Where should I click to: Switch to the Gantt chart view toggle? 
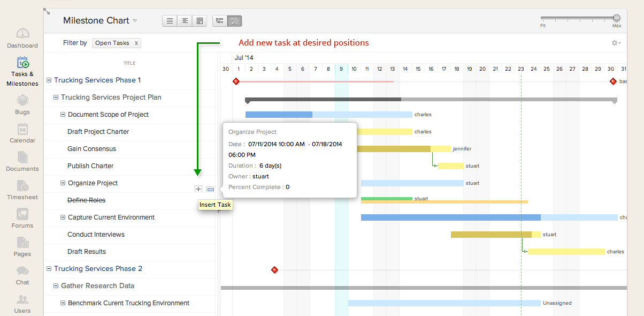point(235,21)
